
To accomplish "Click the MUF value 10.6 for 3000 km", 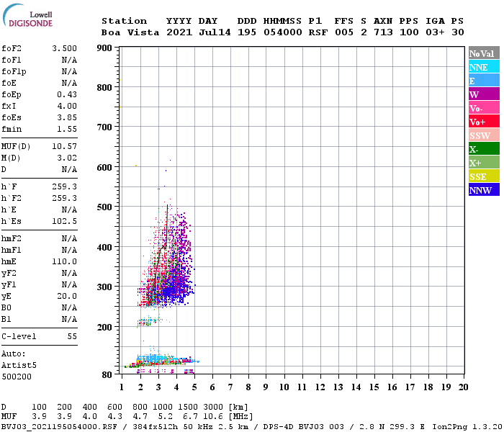I will [213, 417].
